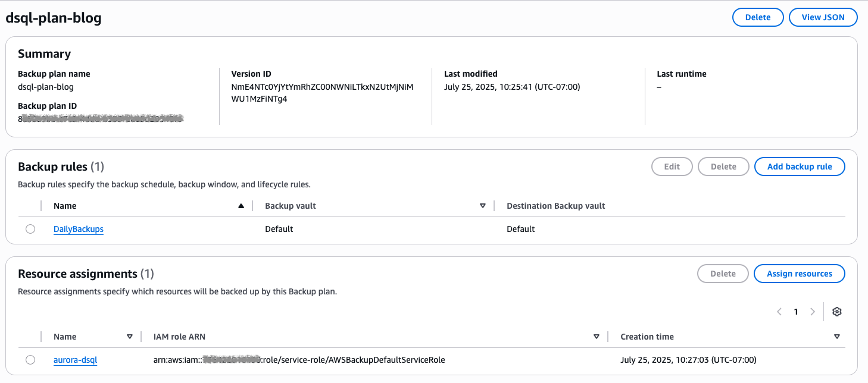Open the IAM role ARN column filter
868x383 pixels.
[x=597, y=336]
